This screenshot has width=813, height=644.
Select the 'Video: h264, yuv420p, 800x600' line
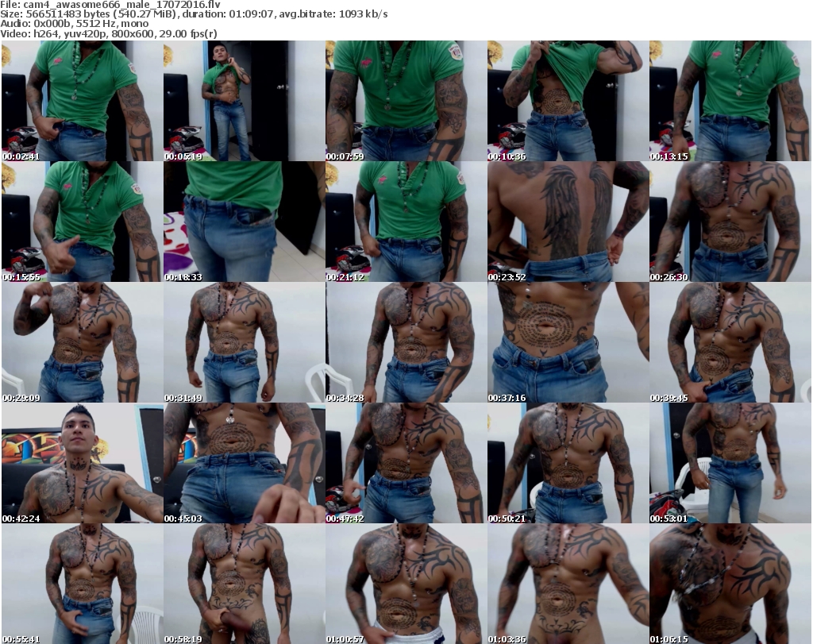pos(109,33)
